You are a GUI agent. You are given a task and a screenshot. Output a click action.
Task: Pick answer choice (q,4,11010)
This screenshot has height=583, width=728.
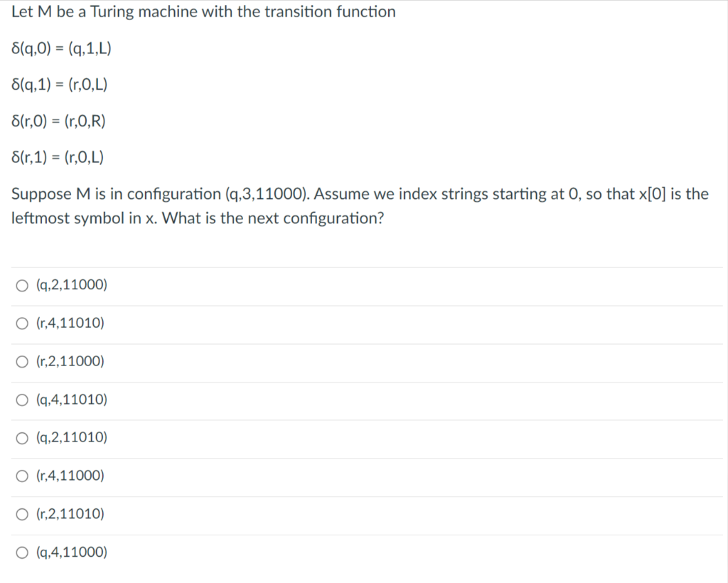tap(70, 400)
